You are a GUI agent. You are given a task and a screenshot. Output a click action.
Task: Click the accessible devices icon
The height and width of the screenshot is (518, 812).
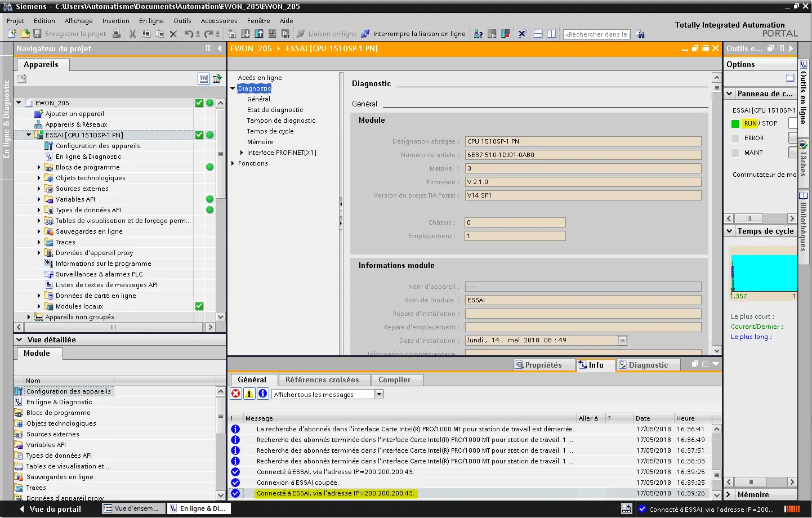[478, 34]
